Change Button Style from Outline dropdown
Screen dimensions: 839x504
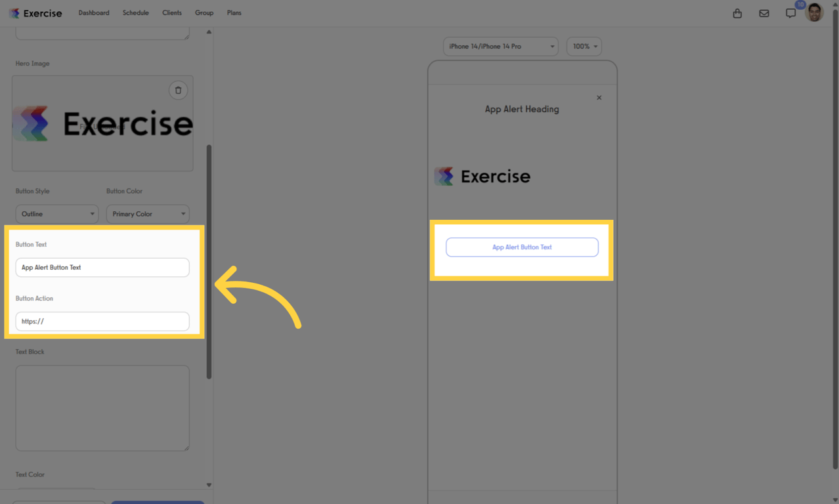click(56, 213)
